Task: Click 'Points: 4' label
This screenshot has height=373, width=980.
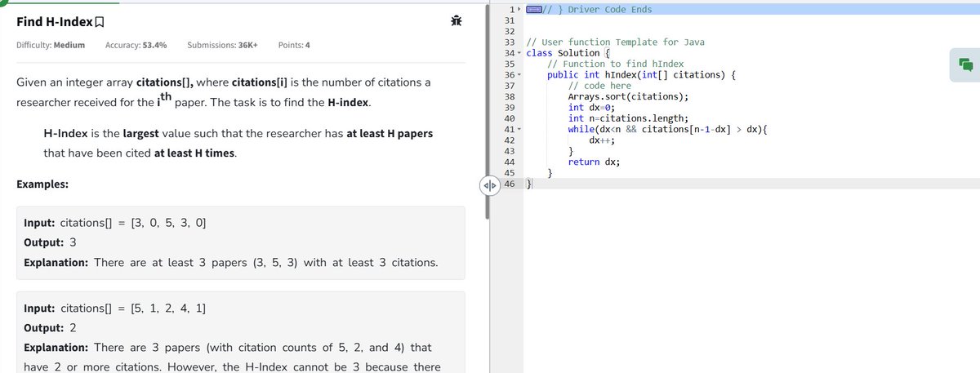Action: point(294,45)
